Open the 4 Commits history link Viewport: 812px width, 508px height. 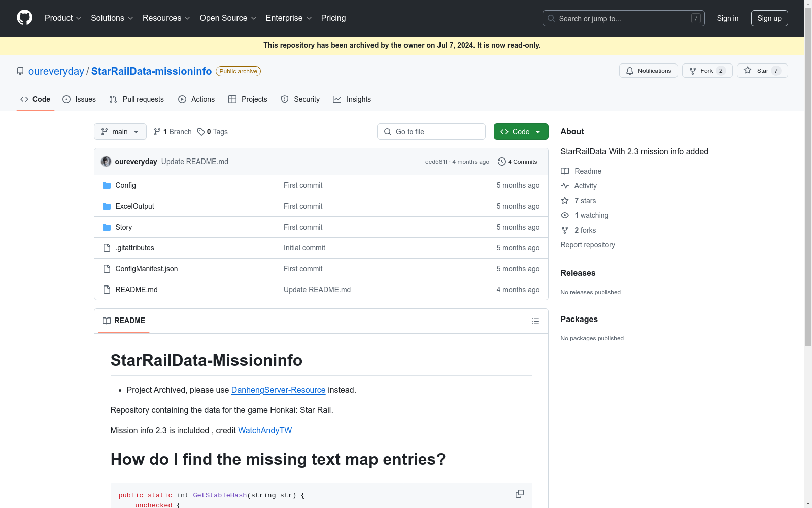pos(518,162)
